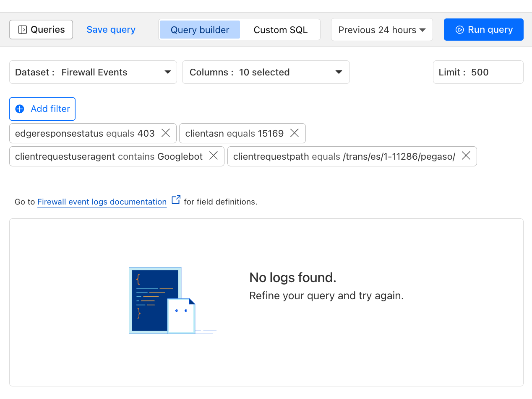Image resolution: width=532 pixels, height=399 pixels.
Task: Click Save query link
Action: click(111, 30)
